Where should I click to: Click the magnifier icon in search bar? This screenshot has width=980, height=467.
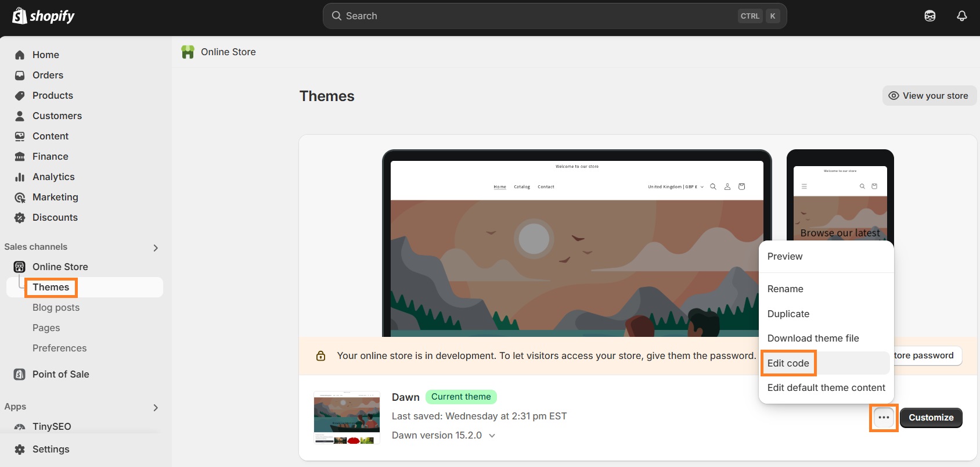tap(336, 16)
